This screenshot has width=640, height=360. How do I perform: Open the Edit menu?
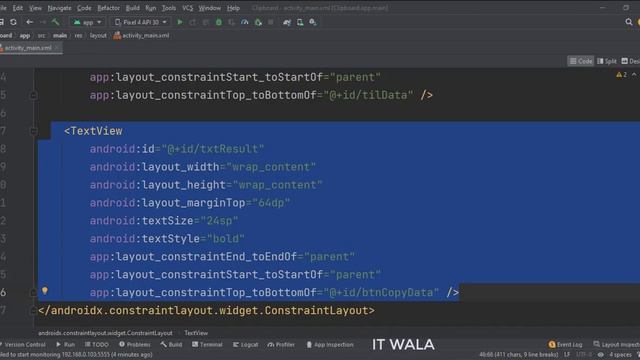pyautogui.click(x=18, y=8)
